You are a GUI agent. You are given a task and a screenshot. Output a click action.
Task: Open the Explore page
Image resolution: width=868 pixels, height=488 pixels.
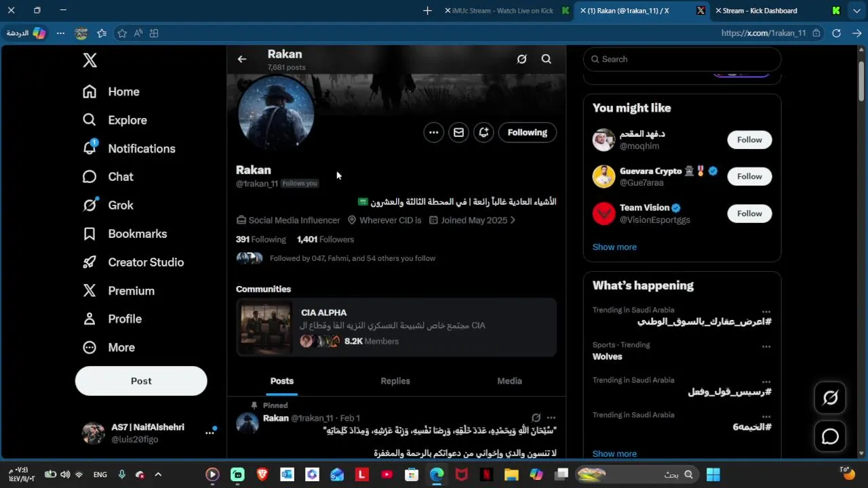[x=115, y=120]
